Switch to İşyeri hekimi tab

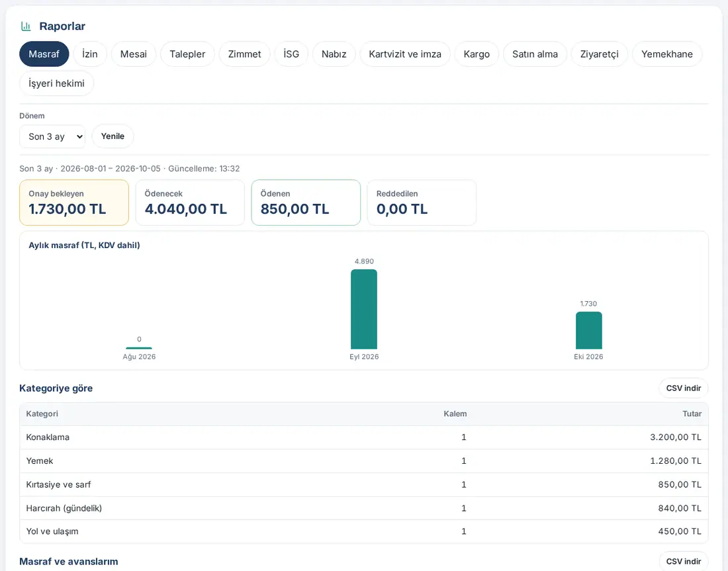[x=57, y=83]
